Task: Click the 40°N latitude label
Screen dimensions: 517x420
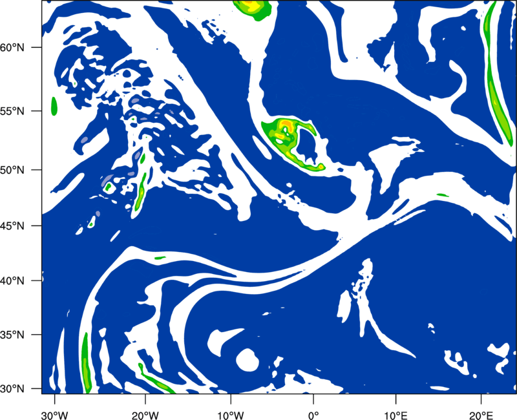Action: pos(12,281)
